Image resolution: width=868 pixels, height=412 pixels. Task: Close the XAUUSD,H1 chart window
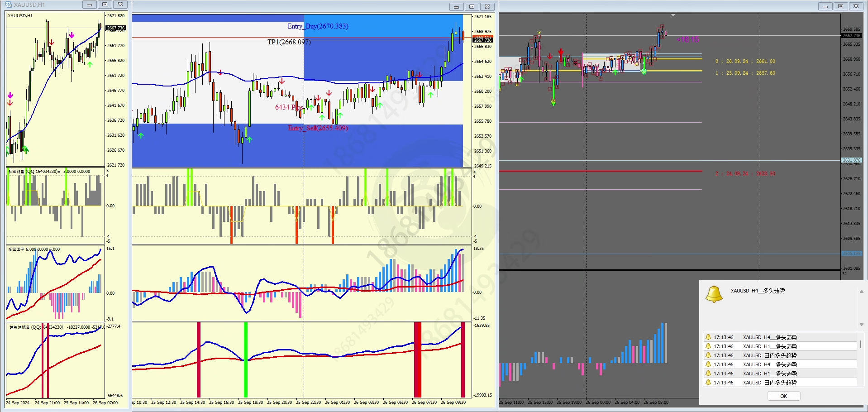pos(120,5)
